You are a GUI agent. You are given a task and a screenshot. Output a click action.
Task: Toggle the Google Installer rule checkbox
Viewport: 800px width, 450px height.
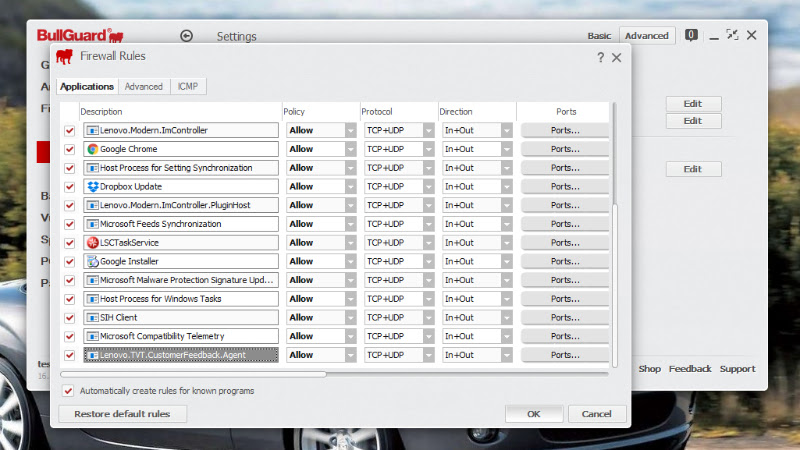[x=69, y=261]
